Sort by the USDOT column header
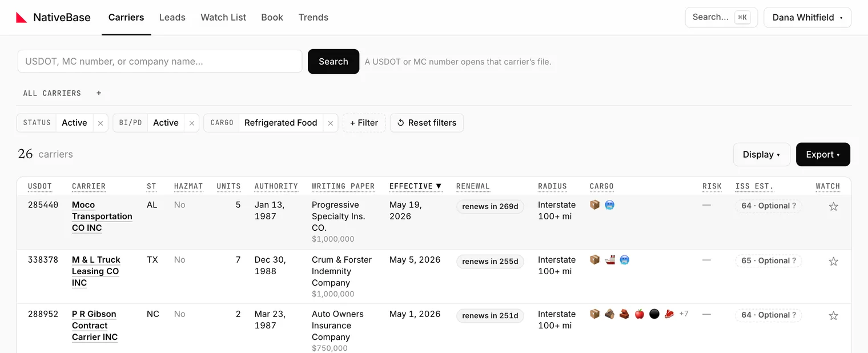Viewport: 868px width, 353px height. coord(40,186)
